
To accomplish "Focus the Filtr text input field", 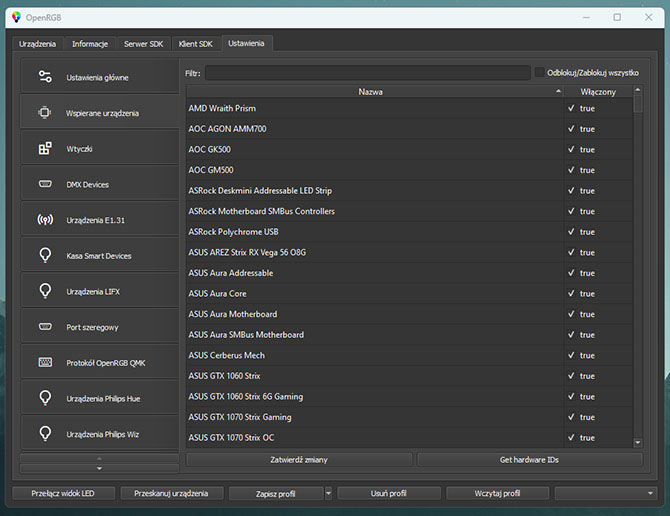I will click(x=367, y=73).
